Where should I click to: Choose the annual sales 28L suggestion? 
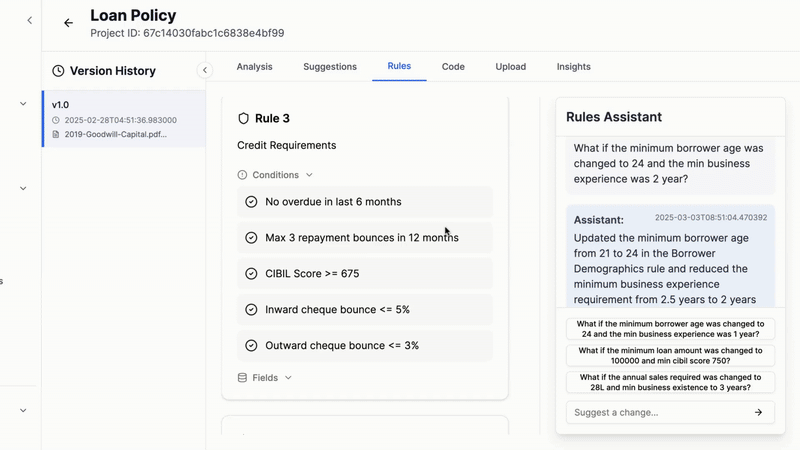coord(670,382)
